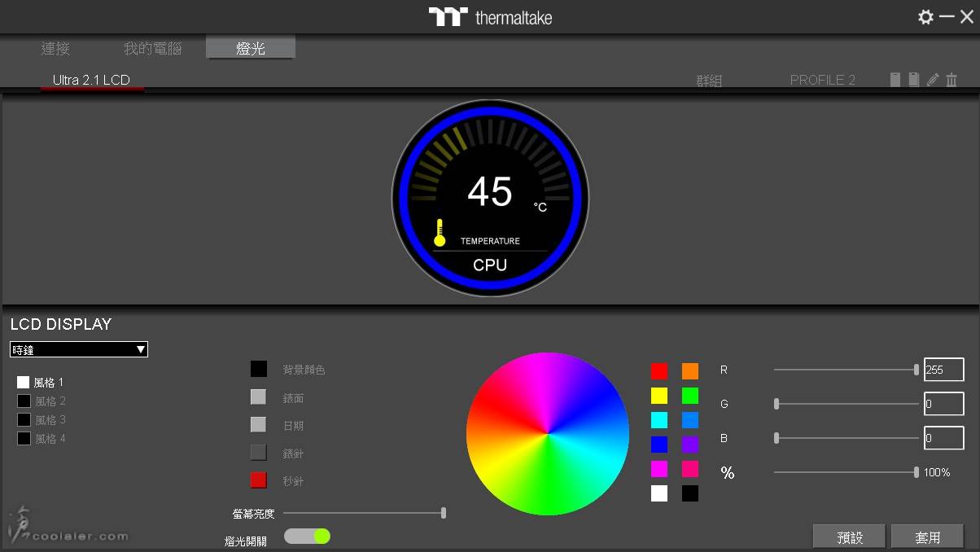Switch to the 我的電腦 tab
Image resolution: width=980 pixels, height=552 pixels.
[152, 48]
